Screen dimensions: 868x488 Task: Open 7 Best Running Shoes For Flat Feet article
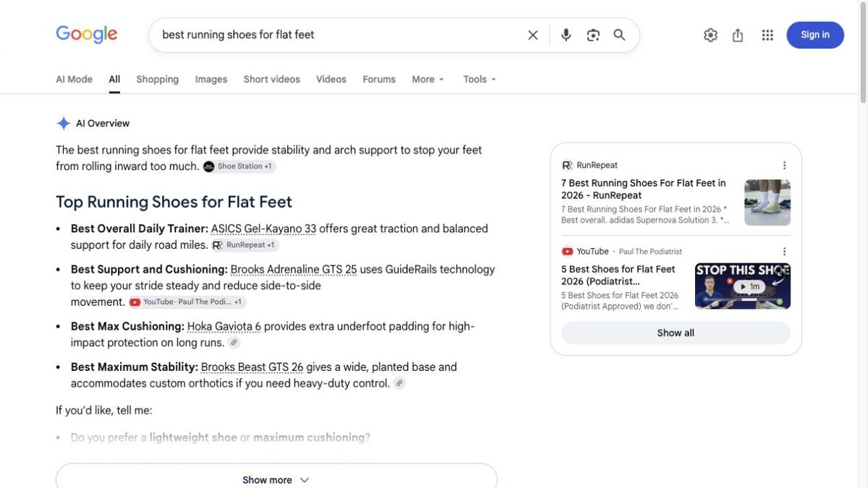click(x=644, y=189)
